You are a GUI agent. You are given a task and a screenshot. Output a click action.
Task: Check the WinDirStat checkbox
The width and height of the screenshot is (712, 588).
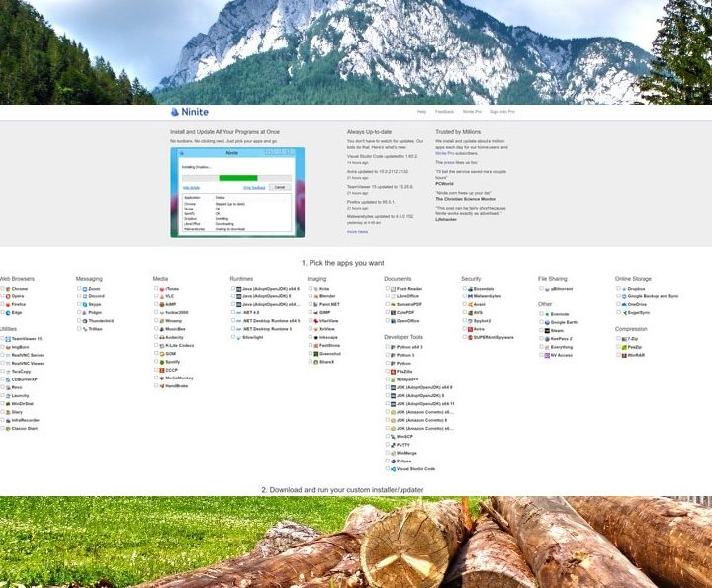point(2,404)
